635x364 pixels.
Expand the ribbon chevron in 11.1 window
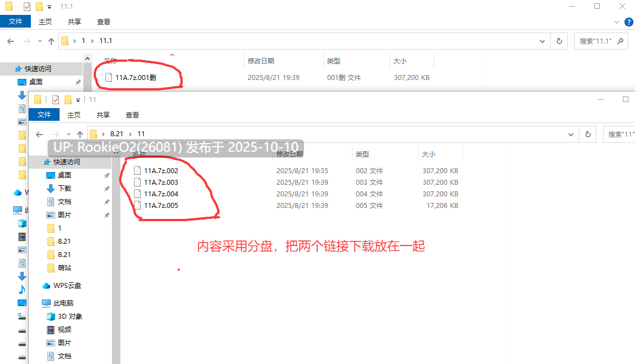click(x=617, y=22)
